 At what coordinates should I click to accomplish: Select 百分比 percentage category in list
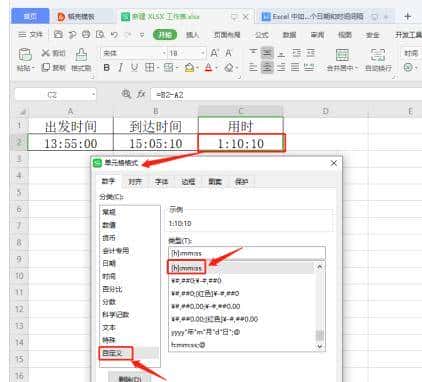[x=113, y=289]
